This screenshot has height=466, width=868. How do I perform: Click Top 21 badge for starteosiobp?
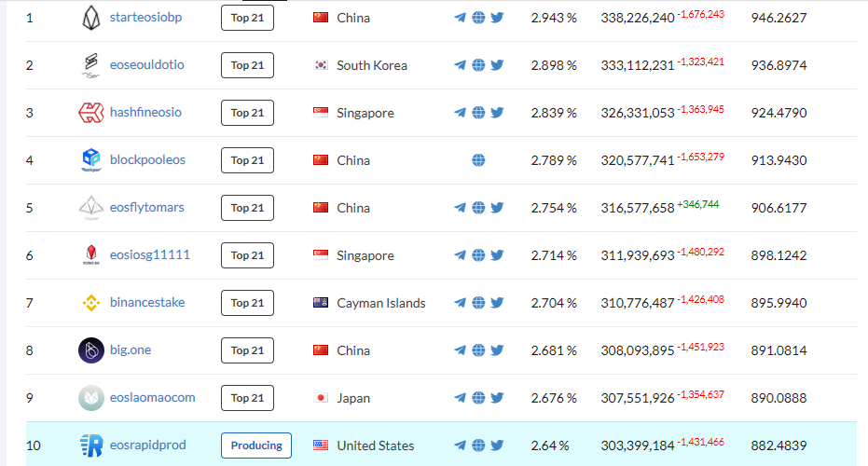tap(247, 18)
